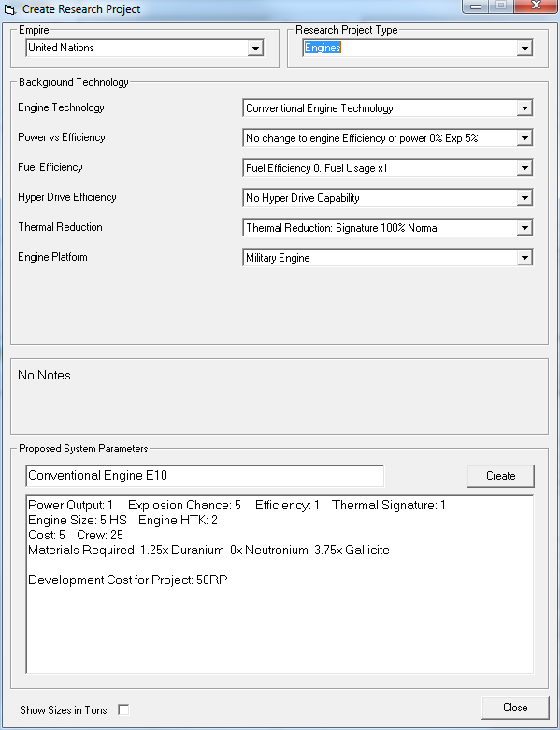
Task: Expand the Research Project Type dropdown arrow
Action: pos(524,48)
